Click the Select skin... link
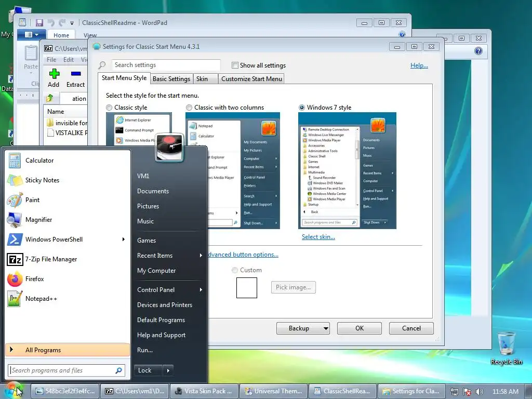Image resolution: width=532 pixels, height=399 pixels. 318,237
